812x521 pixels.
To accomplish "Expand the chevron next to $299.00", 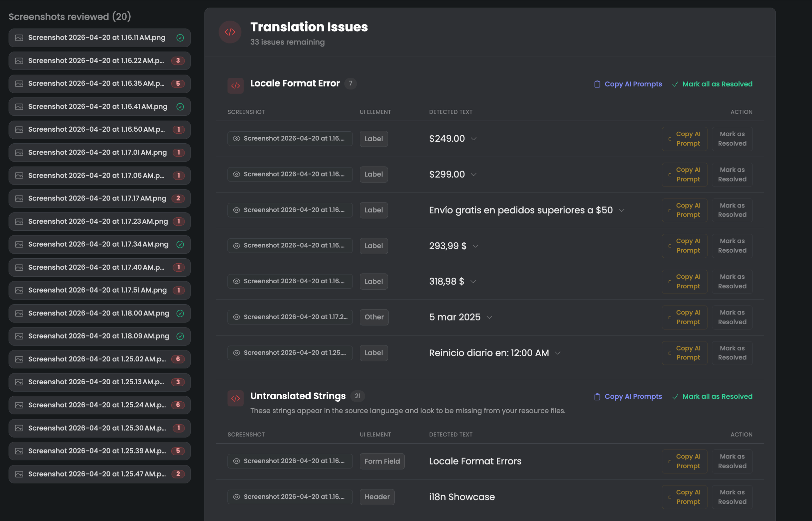I will click(474, 175).
